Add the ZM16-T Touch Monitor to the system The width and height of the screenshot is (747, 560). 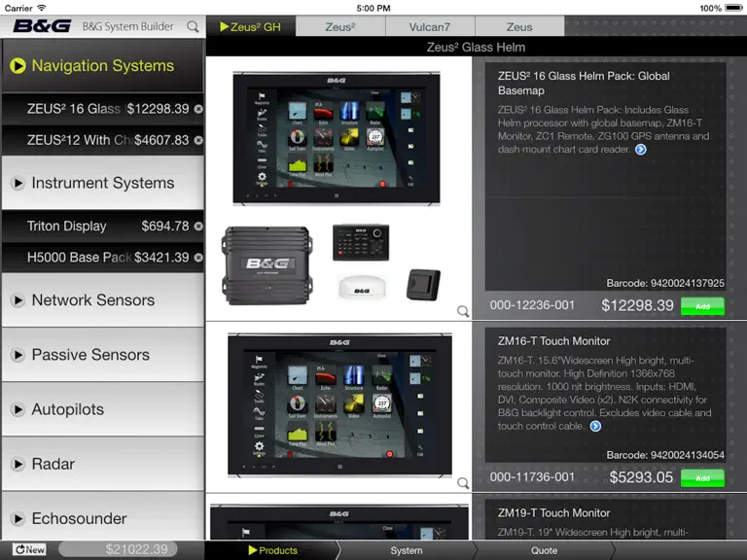(x=702, y=477)
